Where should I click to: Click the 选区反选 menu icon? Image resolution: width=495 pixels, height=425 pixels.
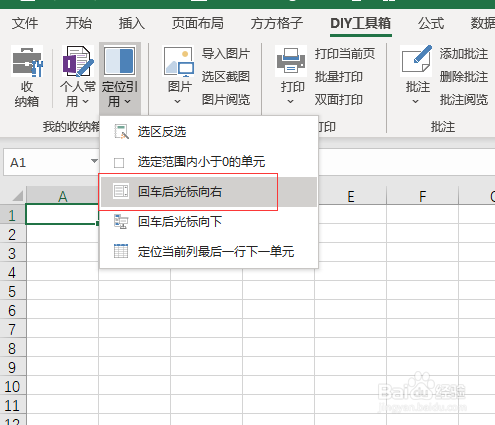click(x=121, y=132)
